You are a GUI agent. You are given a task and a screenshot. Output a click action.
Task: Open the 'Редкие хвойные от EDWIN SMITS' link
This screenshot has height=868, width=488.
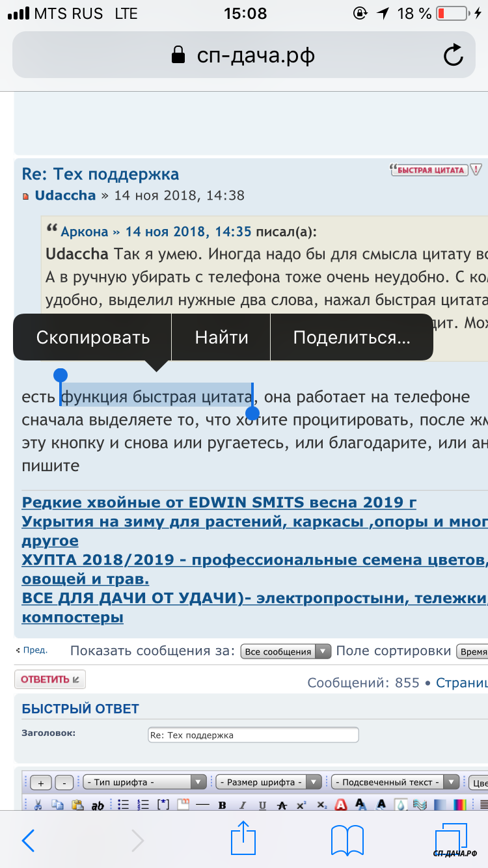219,503
